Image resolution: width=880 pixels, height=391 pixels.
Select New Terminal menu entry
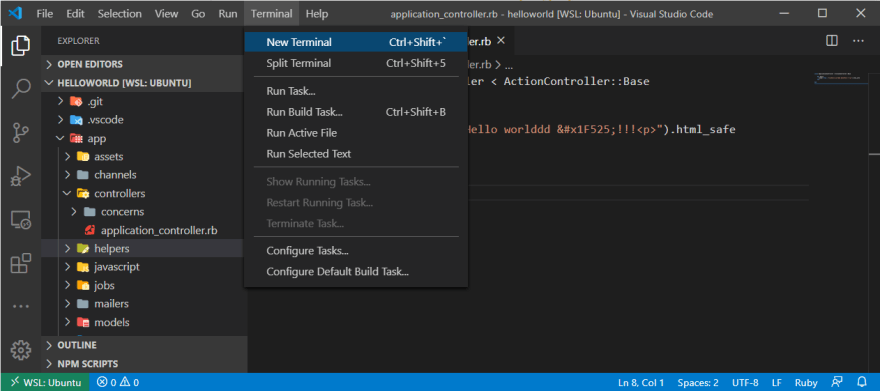(356, 42)
